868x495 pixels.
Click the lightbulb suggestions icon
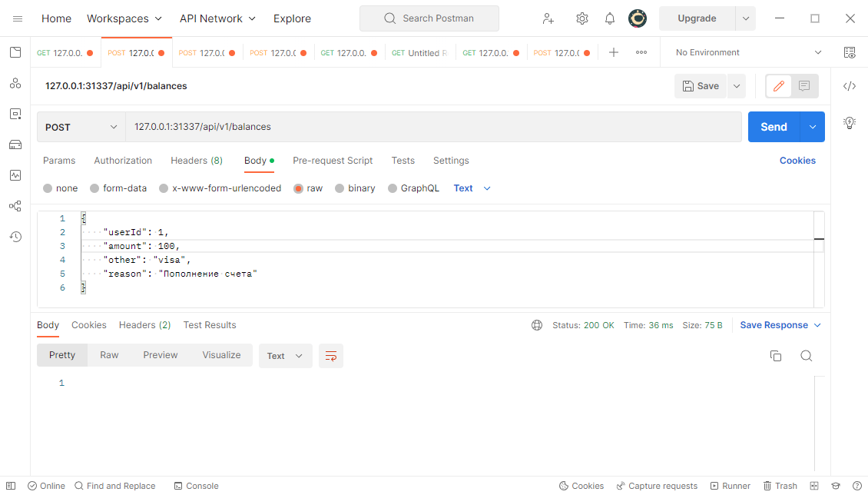pos(849,122)
